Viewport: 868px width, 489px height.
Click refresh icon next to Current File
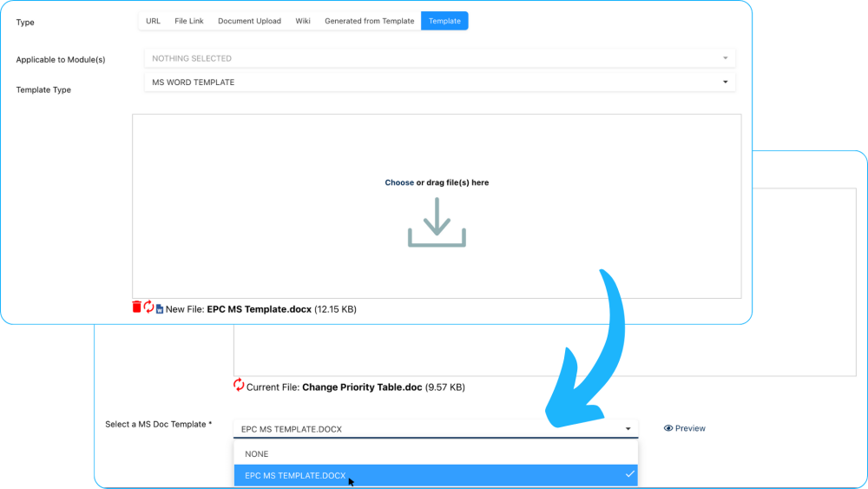coord(239,385)
